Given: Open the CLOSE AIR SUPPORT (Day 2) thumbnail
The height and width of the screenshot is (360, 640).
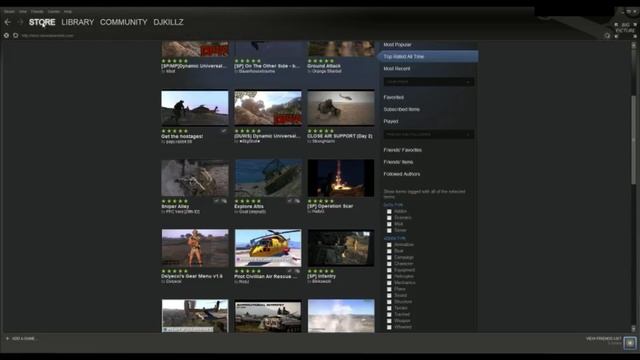Looking at the screenshot, I should pos(341,108).
